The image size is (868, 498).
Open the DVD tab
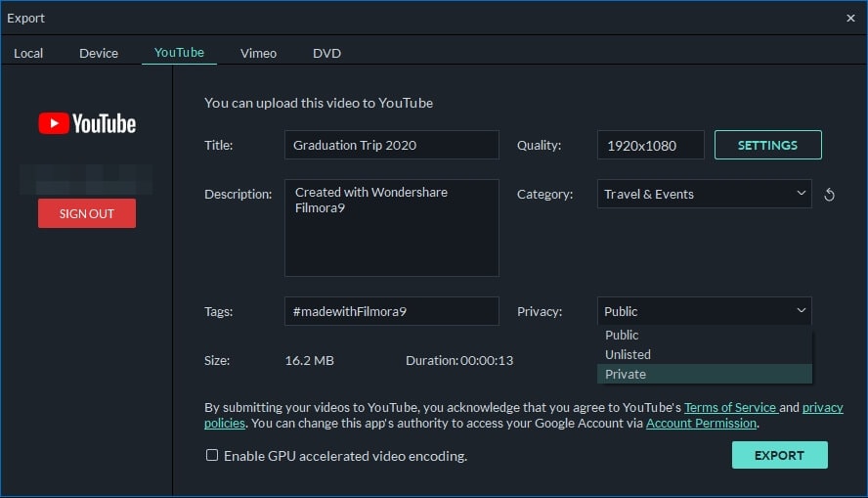coord(326,53)
